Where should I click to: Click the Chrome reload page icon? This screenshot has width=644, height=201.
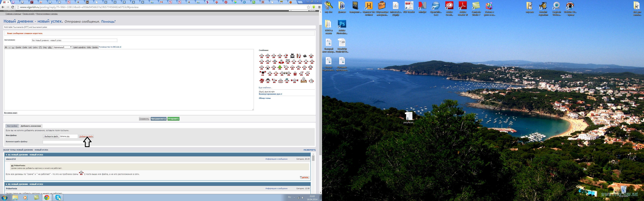pyautogui.click(x=13, y=7)
